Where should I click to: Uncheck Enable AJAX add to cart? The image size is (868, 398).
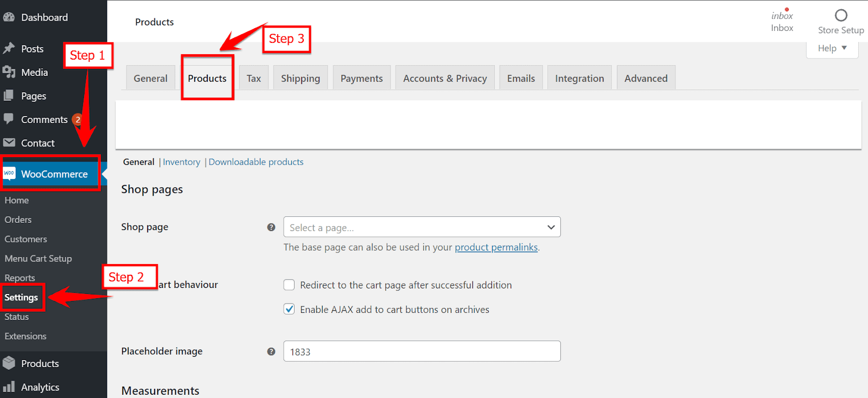[289, 309]
